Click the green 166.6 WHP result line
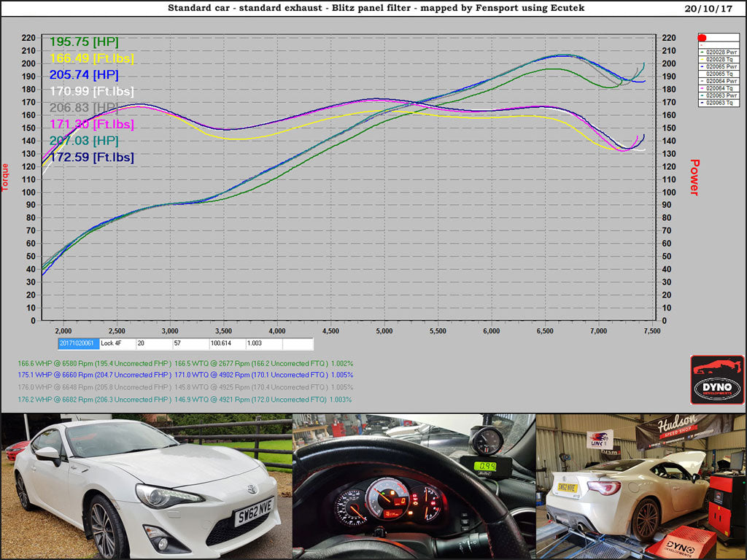The width and height of the screenshot is (747, 560). point(185,363)
